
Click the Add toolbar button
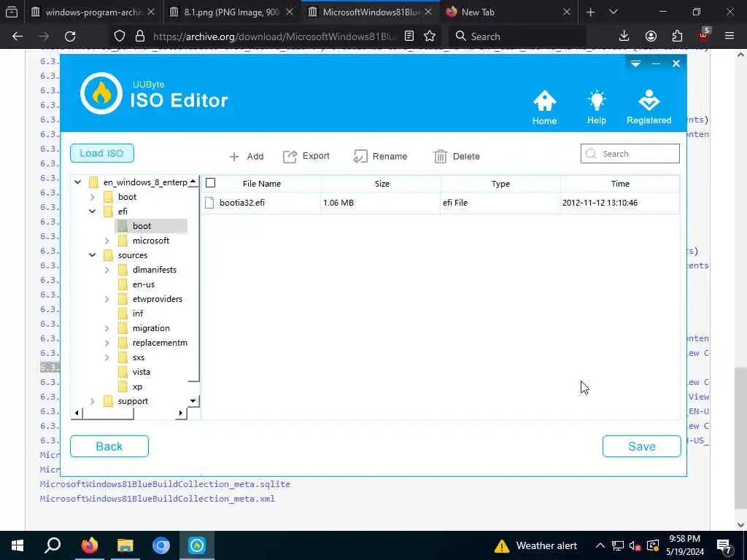247,156
